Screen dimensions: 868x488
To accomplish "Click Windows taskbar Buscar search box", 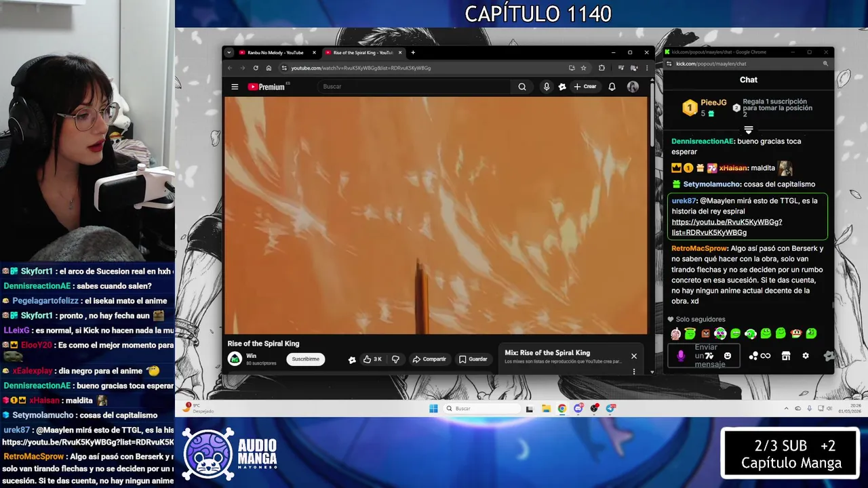I will click(x=483, y=409).
